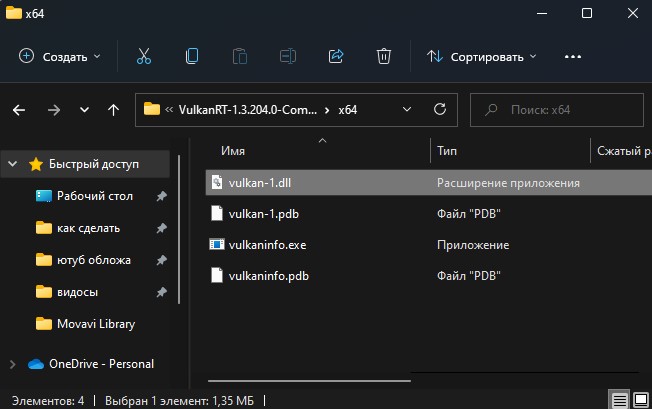Viewport: 652px width, 409px height.
Task: Unpin Рабочий стол from quick access
Action: (161, 196)
